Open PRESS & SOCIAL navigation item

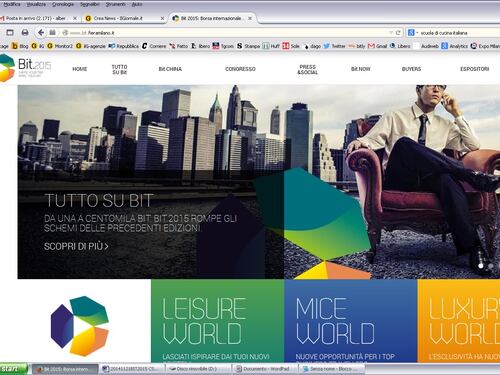coord(307,69)
